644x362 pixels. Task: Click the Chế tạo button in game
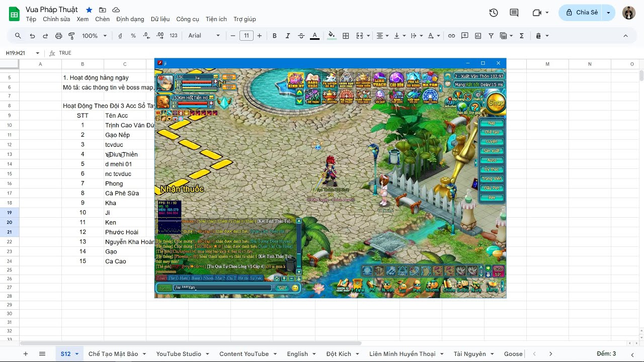492,132
